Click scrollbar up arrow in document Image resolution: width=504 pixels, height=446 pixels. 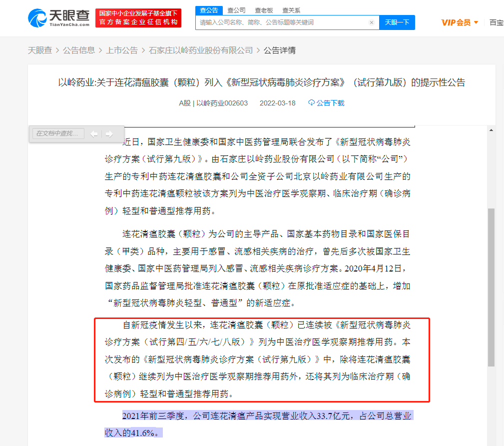click(x=491, y=130)
